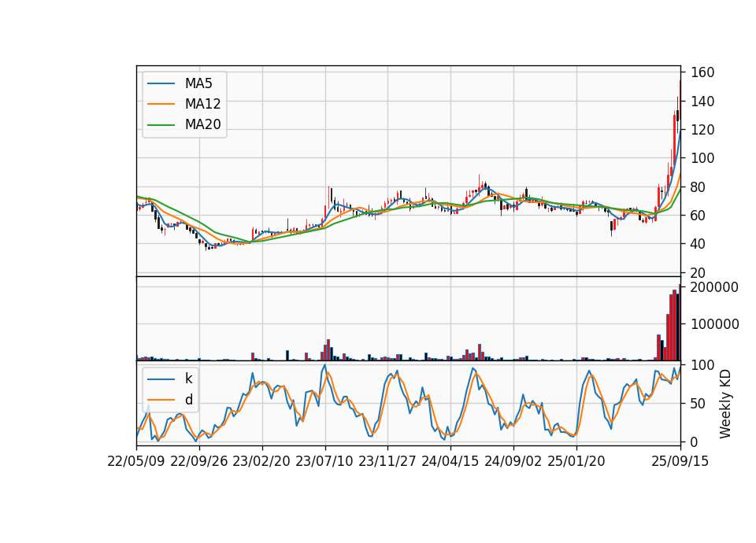Screen dimensions: 756x543
Task: Click the 50 tick on KD axis
Action: click(699, 403)
